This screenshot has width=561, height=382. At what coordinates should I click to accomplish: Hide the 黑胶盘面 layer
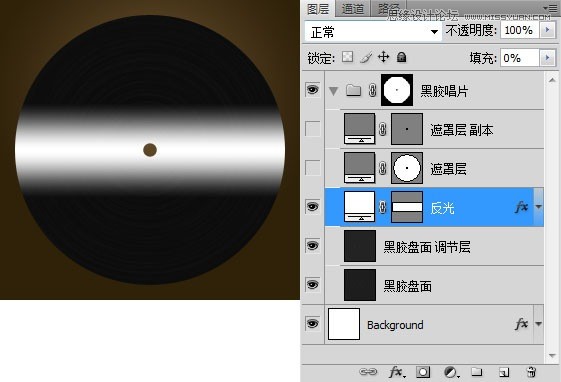point(312,285)
